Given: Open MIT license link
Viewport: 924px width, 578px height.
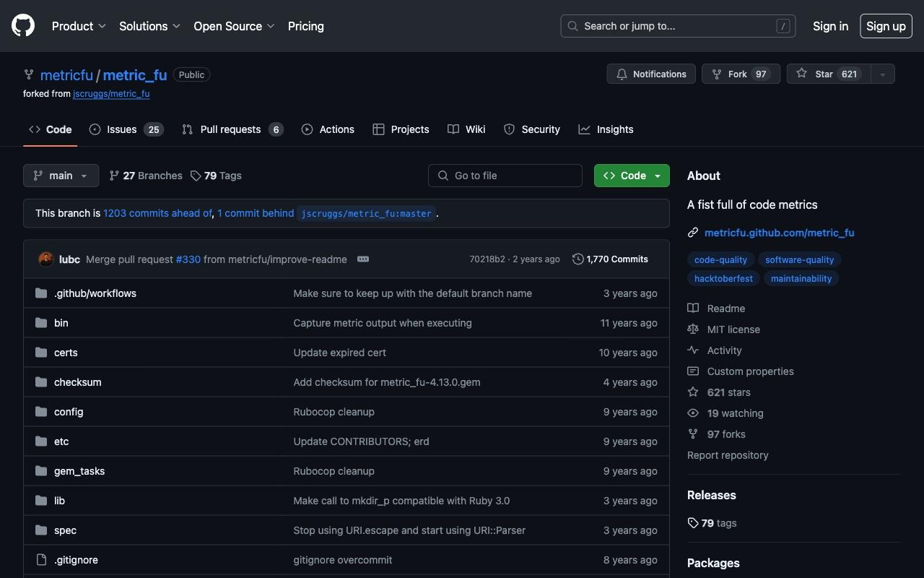Looking at the screenshot, I should (x=723, y=329).
